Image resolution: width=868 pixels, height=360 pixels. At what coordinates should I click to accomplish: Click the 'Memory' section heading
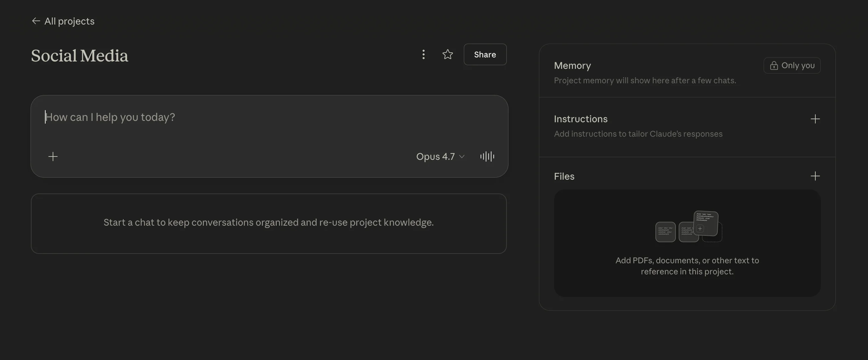[x=573, y=65]
